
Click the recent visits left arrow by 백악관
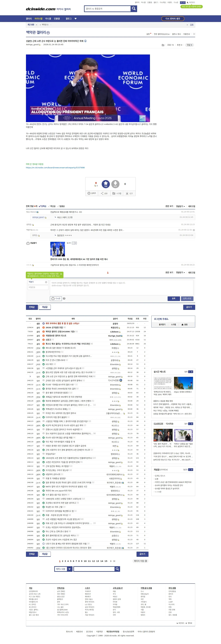pyautogui.click(x=40, y=25)
